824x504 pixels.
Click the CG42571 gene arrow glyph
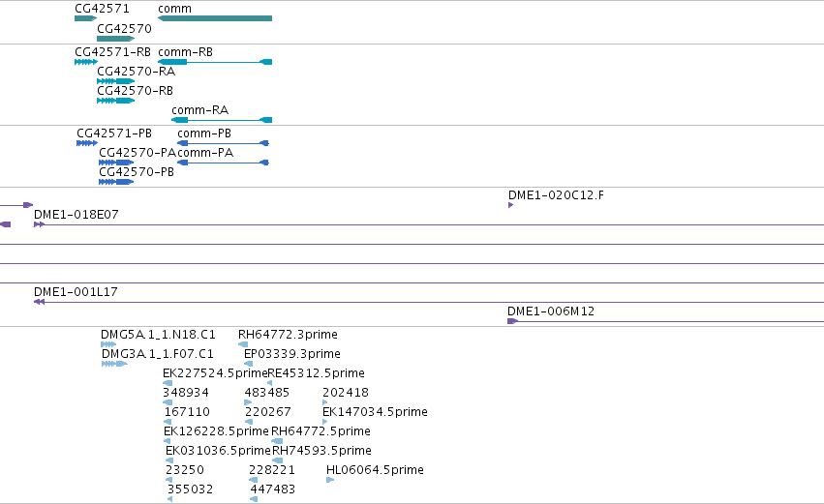coord(86,18)
